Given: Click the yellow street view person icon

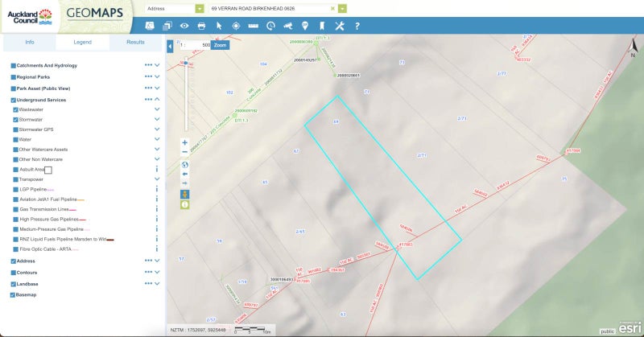Looking at the screenshot, I should point(185,194).
